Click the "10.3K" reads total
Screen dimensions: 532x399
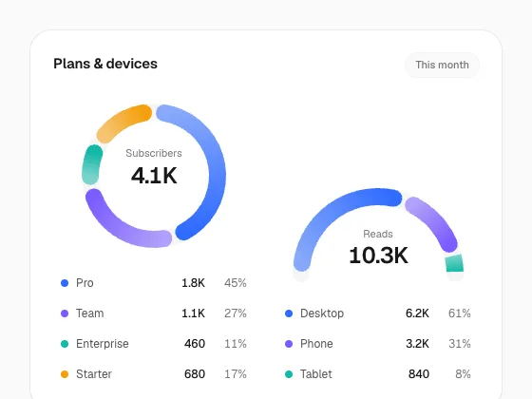[378, 256]
